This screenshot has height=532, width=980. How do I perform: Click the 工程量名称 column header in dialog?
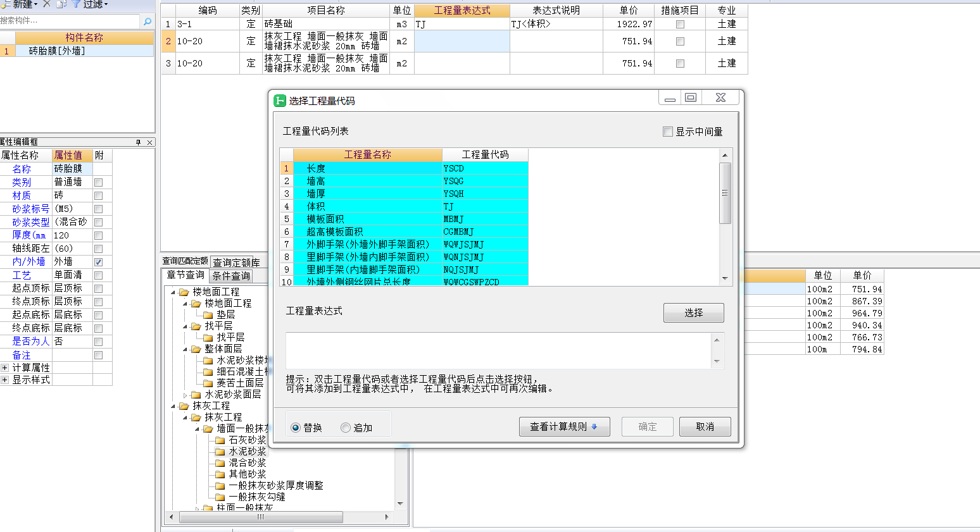coord(367,155)
